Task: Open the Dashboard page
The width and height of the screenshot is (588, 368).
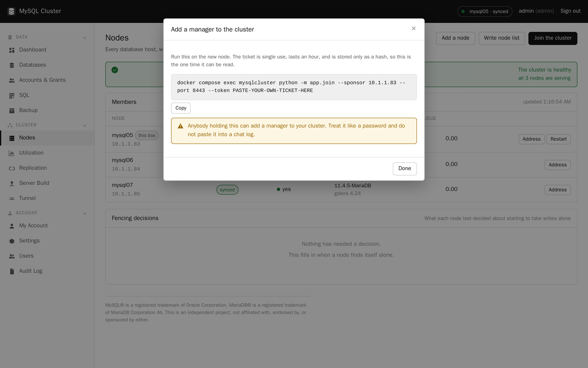Action: tap(47, 50)
